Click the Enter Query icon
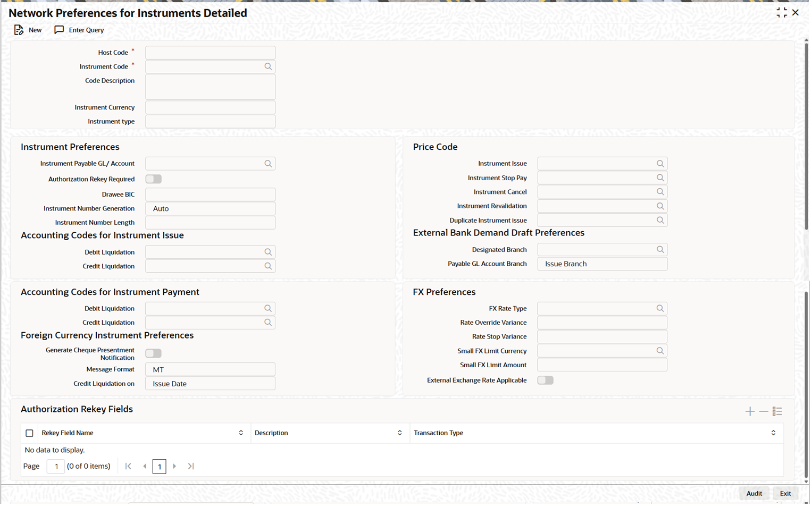Image resolution: width=812 pixels, height=507 pixels. click(59, 30)
